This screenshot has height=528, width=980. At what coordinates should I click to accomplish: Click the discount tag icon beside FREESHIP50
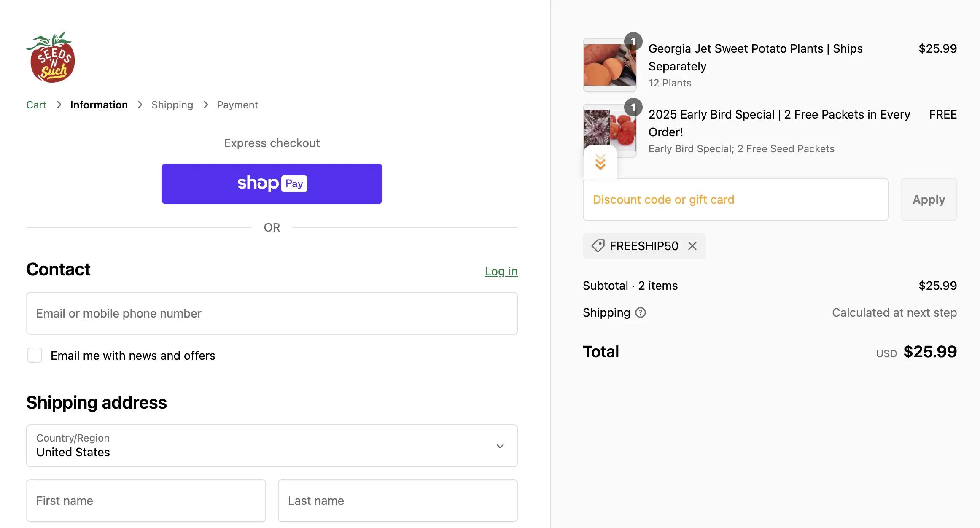[598, 246]
